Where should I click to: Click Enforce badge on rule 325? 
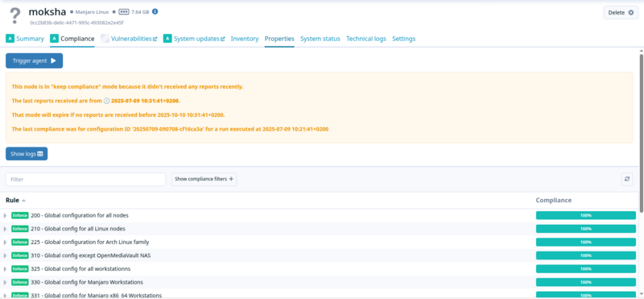19,269
